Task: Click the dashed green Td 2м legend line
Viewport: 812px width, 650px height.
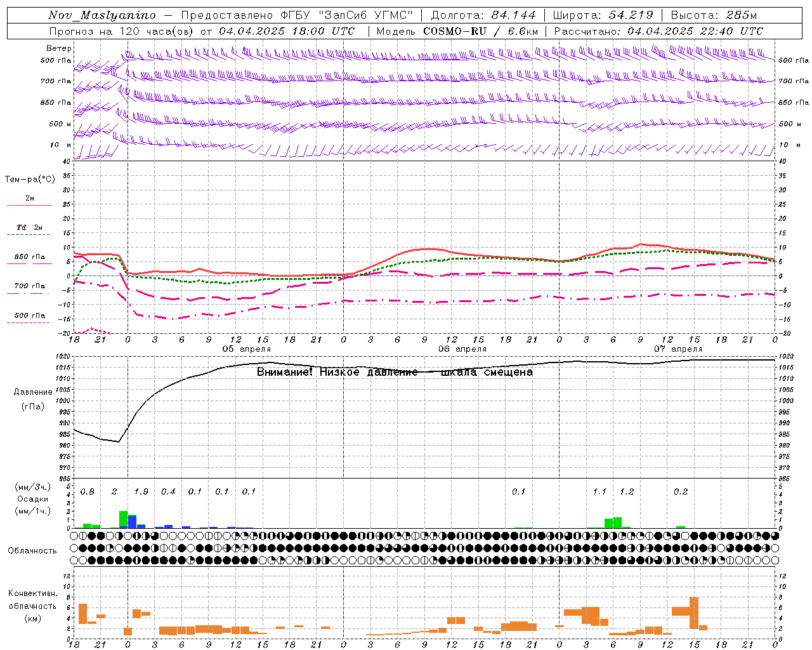Action: pos(28,235)
